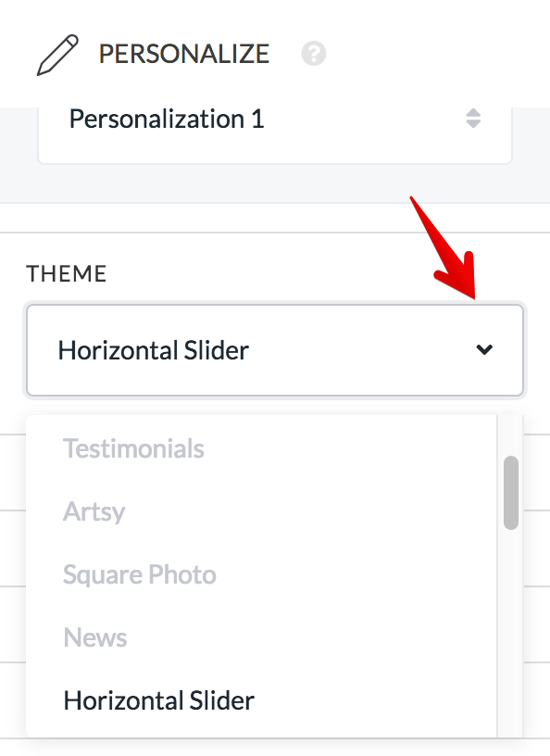Click the Theme dropdown chevron arrow
This screenshot has width=550, height=756.
pyautogui.click(x=484, y=349)
